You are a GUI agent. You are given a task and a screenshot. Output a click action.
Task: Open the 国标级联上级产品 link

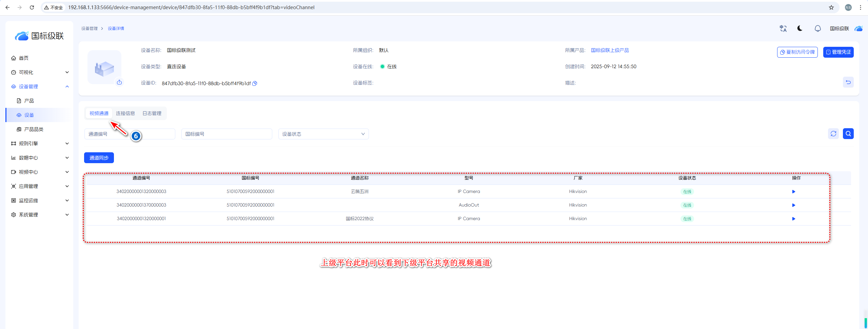610,50
